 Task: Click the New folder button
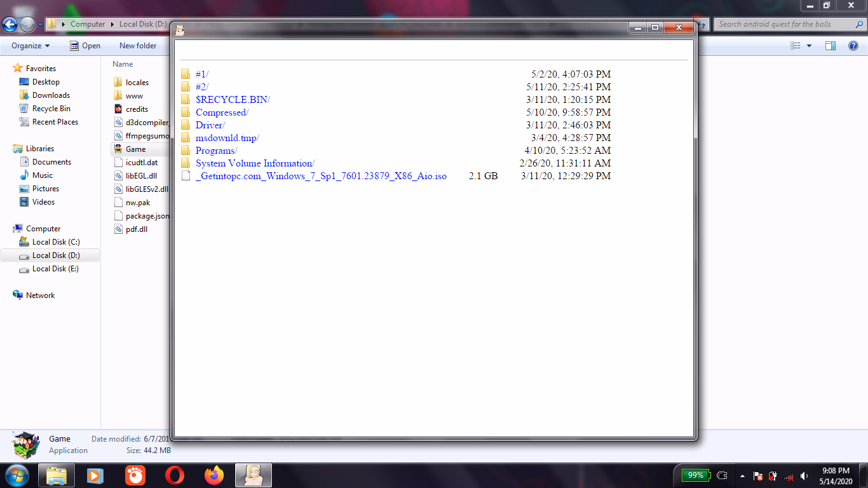pyautogui.click(x=138, y=45)
